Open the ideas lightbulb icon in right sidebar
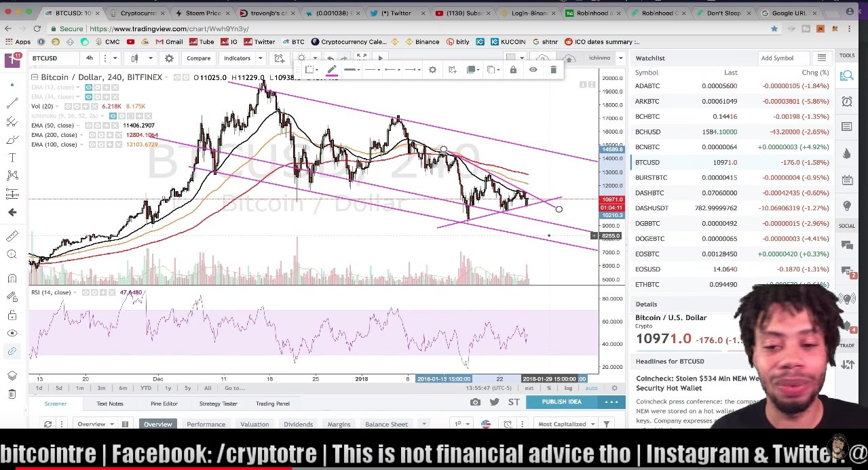The image size is (868, 470). [847, 205]
